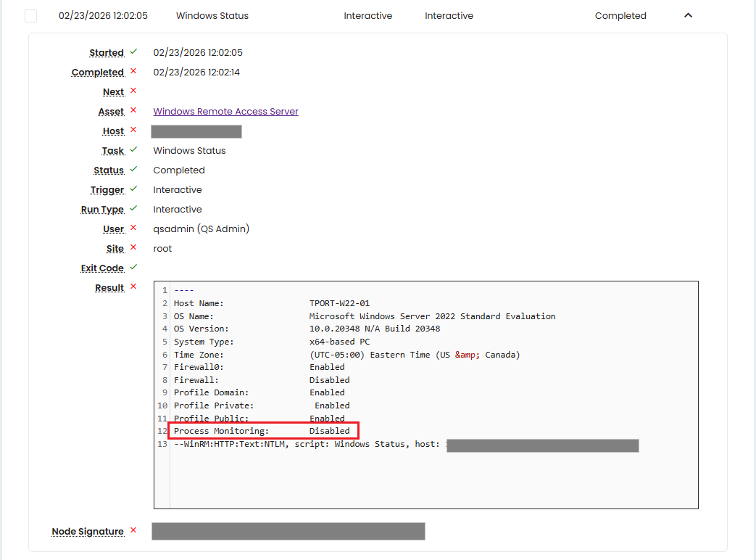
Task: Click the red X icon beside Next
Action: [x=133, y=91]
